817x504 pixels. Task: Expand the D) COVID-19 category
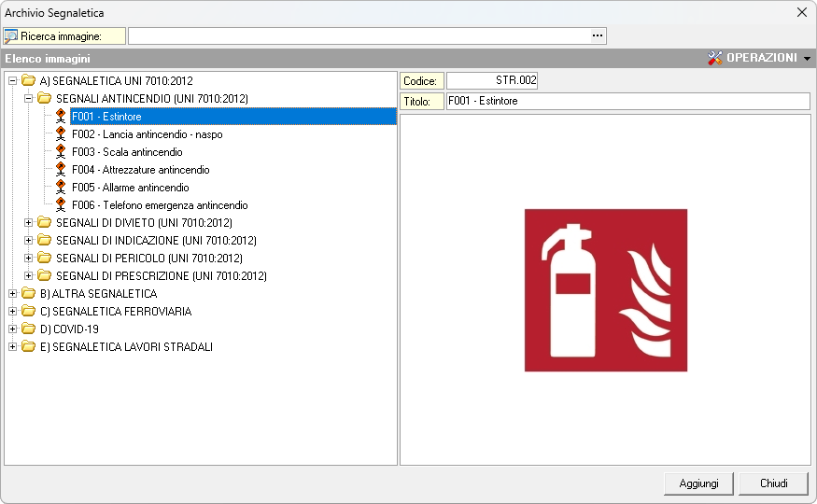click(x=12, y=329)
